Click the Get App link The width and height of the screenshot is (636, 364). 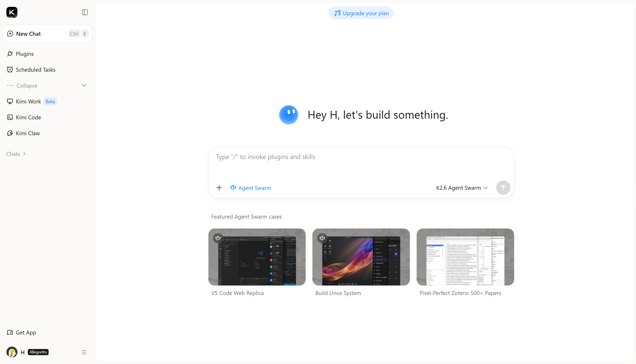click(47, 332)
